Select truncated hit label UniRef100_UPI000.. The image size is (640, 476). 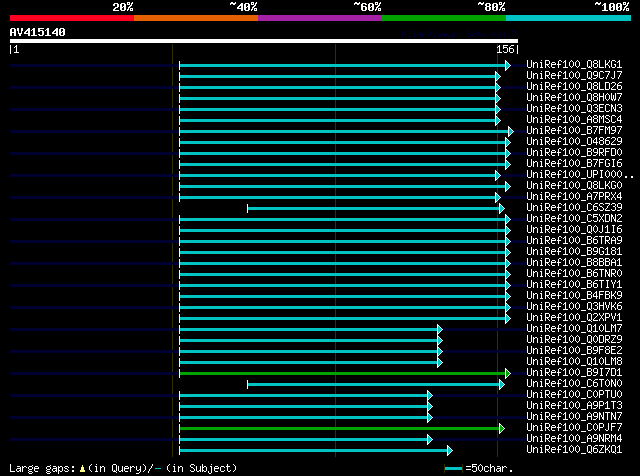[580, 175]
